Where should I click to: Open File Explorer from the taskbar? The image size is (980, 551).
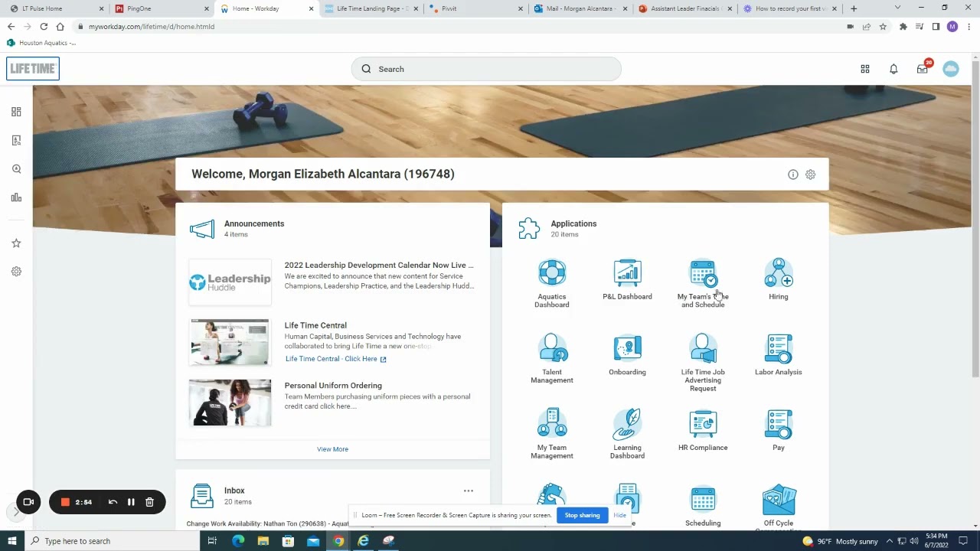click(x=263, y=541)
